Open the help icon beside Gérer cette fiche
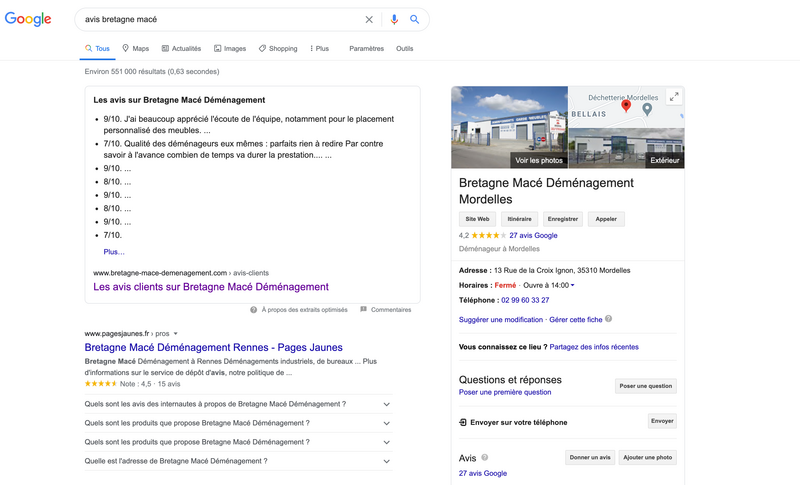Viewport: 800px width, 485px height. tap(608, 319)
